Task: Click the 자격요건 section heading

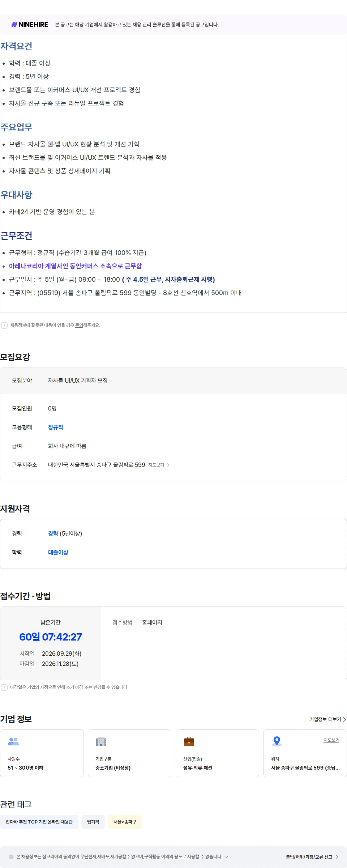Action: pyautogui.click(x=16, y=46)
